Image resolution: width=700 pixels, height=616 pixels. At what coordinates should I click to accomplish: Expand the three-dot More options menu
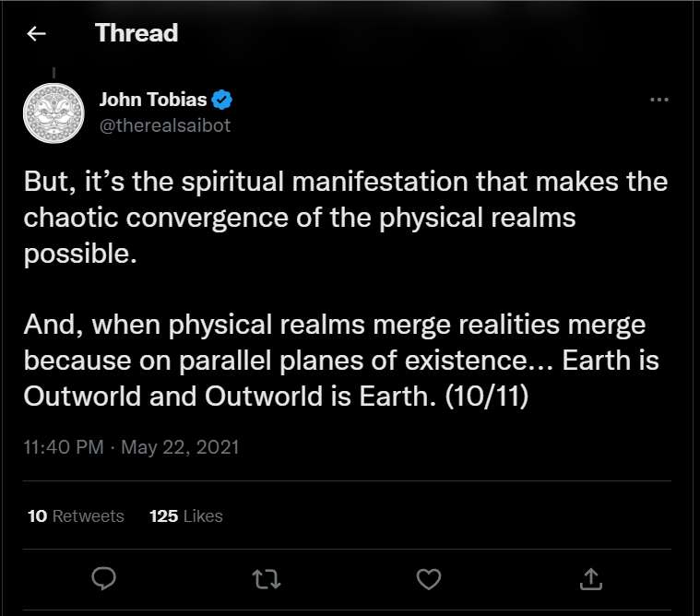[x=658, y=101]
